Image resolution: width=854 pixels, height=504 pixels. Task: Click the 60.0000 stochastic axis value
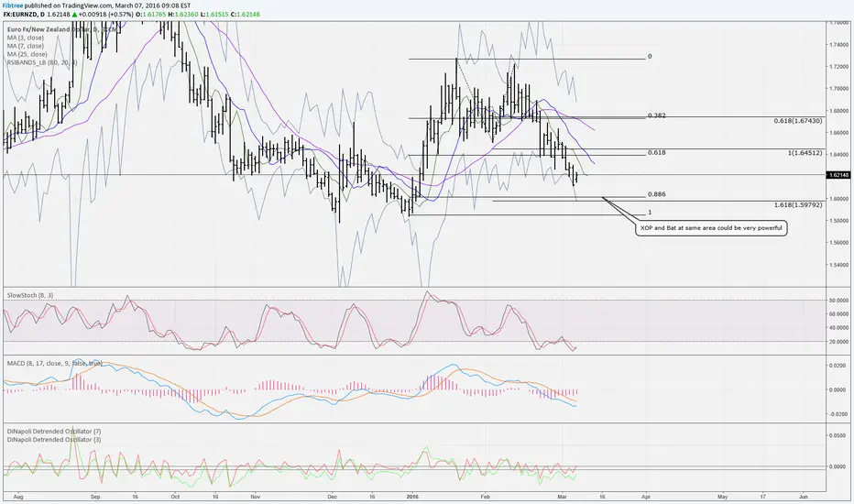(x=839, y=313)
